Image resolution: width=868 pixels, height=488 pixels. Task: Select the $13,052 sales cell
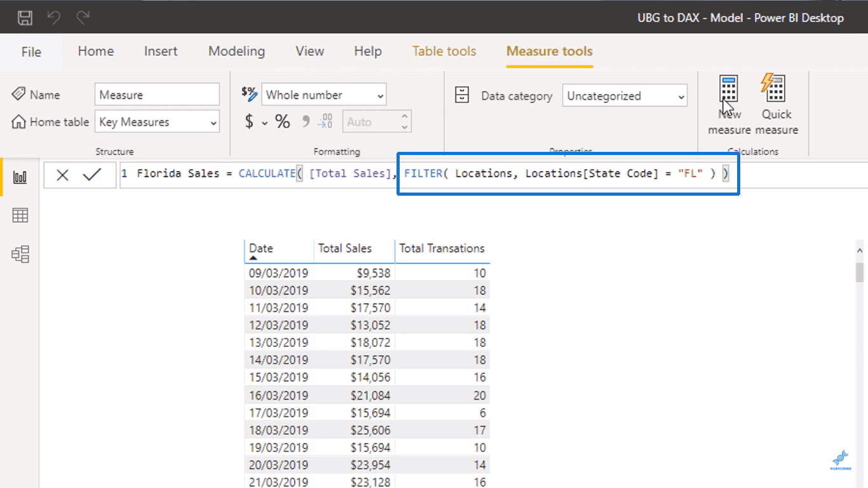click(x=370, y=325)
